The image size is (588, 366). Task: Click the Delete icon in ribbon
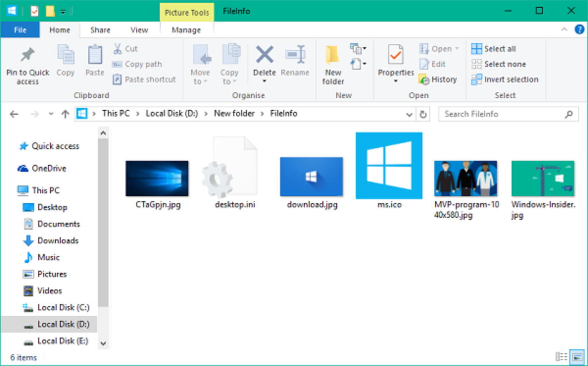coord(265,55)
